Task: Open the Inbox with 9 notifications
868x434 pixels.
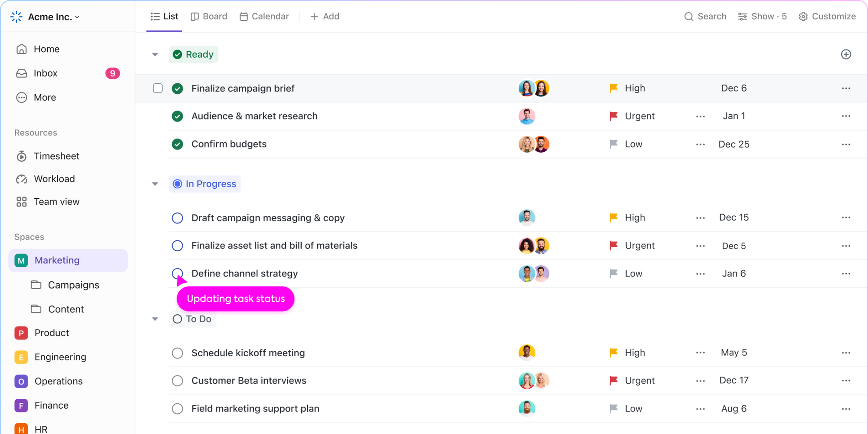Action: (x=45, y=73)
